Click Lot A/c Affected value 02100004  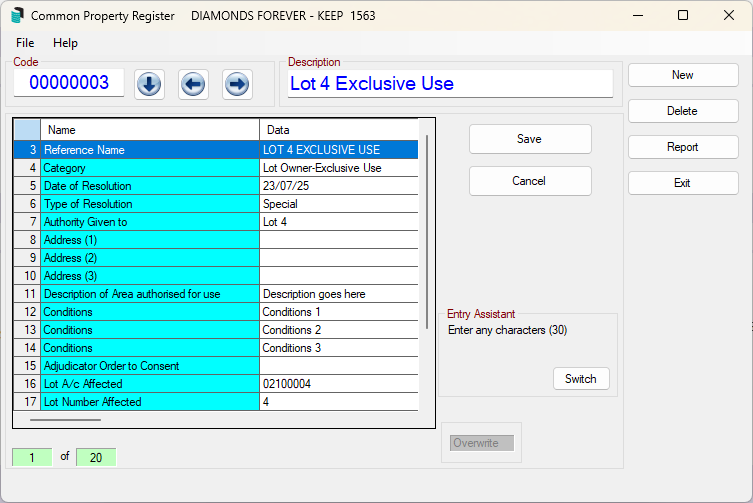click(x=339, y=384)
